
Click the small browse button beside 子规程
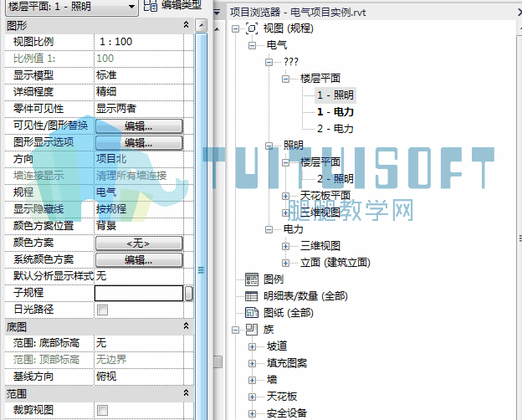pos(188,294)
